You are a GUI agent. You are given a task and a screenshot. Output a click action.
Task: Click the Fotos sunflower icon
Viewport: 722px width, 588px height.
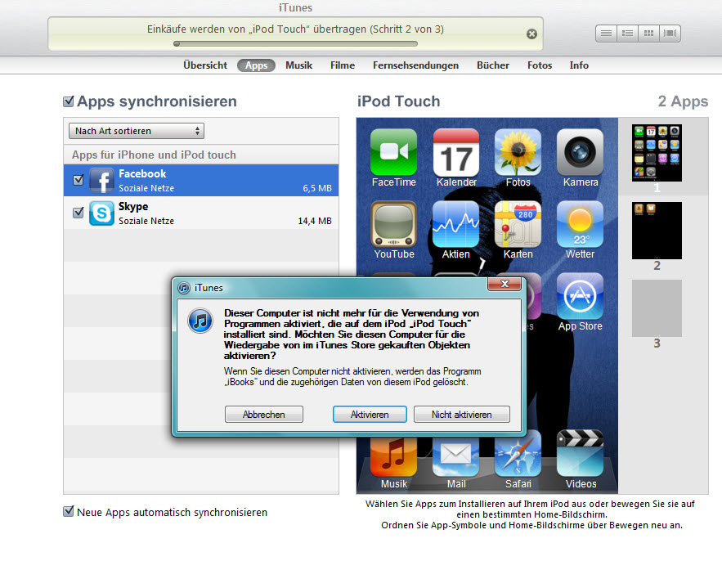pyautogui.click(x=518, y=152)
